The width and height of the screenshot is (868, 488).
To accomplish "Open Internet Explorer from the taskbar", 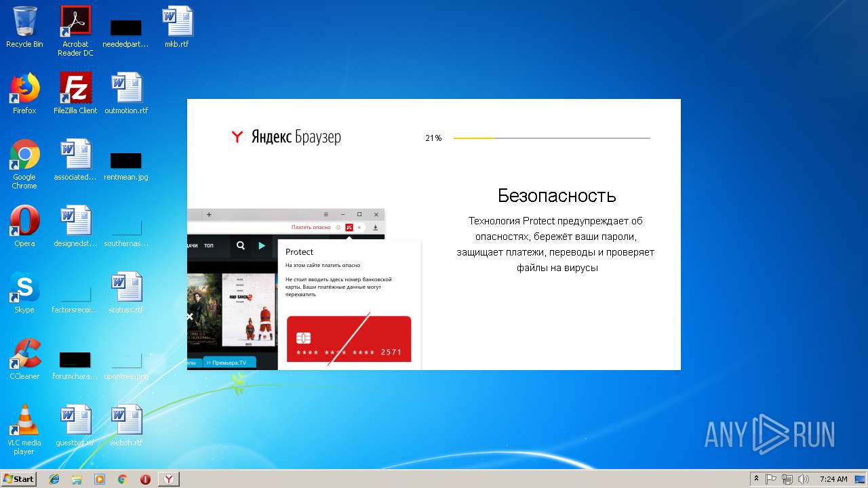I will pos(54,479).
